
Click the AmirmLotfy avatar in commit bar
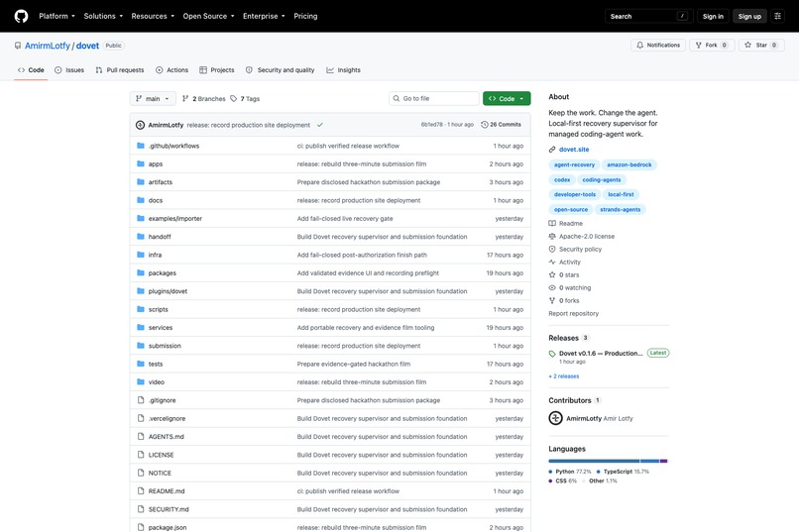[x=140, y=125]
